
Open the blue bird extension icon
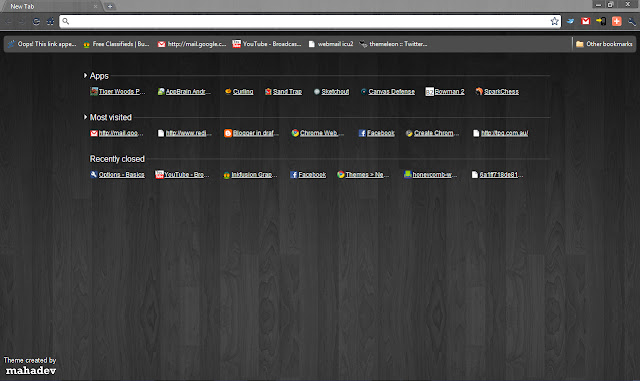(x=570, y=21)
